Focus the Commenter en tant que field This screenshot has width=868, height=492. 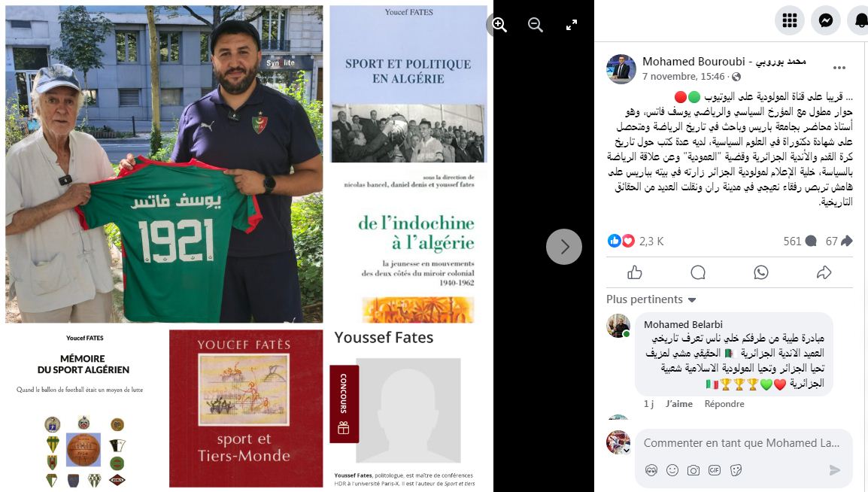click(741, 443)
